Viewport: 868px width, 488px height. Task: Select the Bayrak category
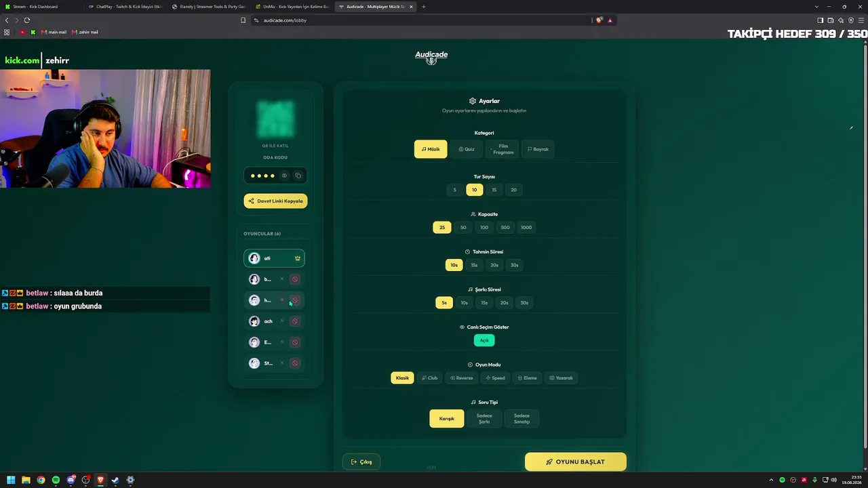pos(538,149)
